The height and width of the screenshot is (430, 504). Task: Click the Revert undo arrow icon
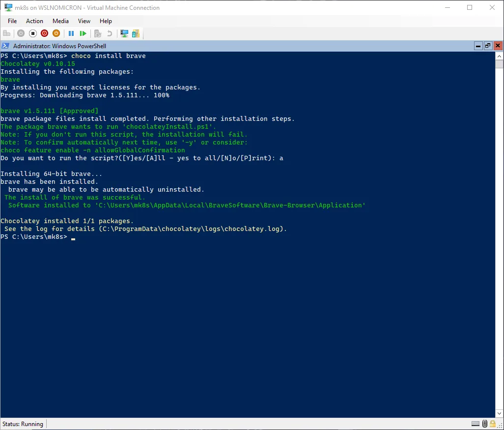(x=109, y=33)
